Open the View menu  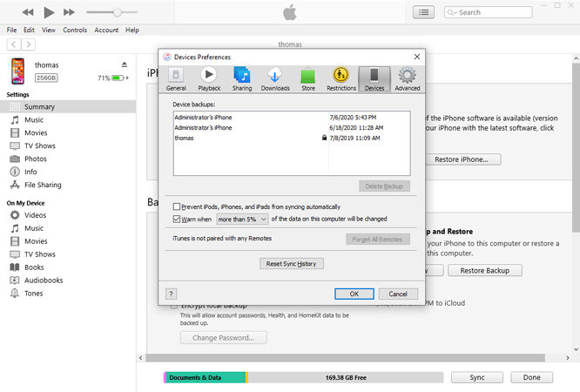[49, 30]
